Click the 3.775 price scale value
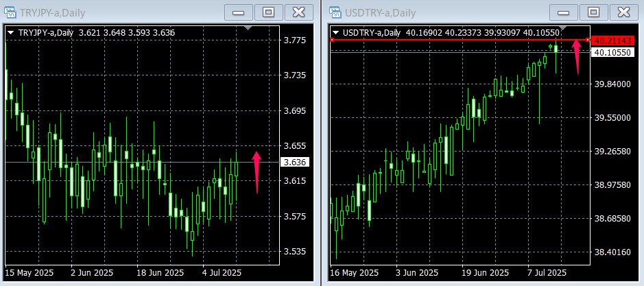The width and height of the screenshot is (644, 286). coord(295,40)
